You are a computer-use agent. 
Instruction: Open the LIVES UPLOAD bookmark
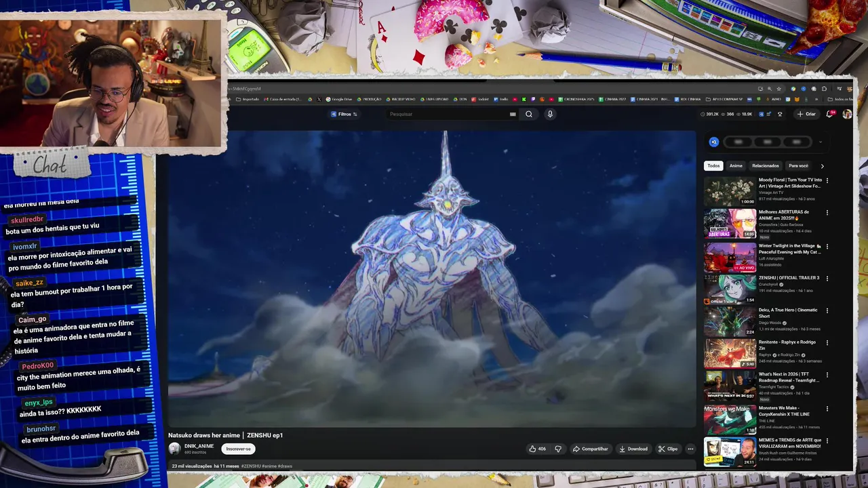coord(434,99)
